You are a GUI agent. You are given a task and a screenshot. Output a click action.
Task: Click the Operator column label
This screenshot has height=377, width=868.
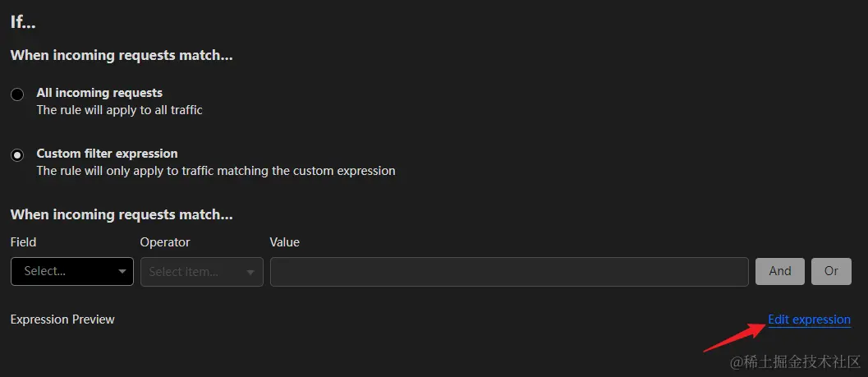[165, 242]
